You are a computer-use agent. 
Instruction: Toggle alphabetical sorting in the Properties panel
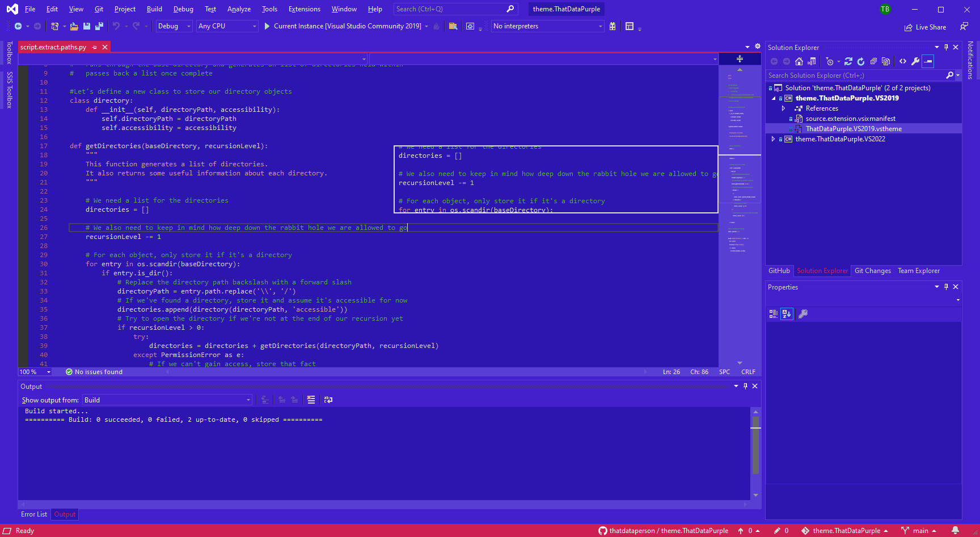point(786,314)
